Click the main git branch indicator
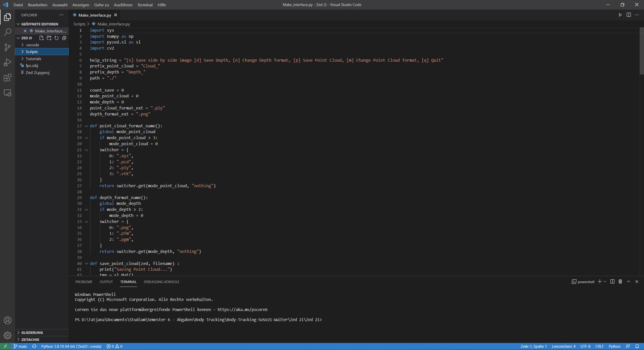 tap(20, 346)
